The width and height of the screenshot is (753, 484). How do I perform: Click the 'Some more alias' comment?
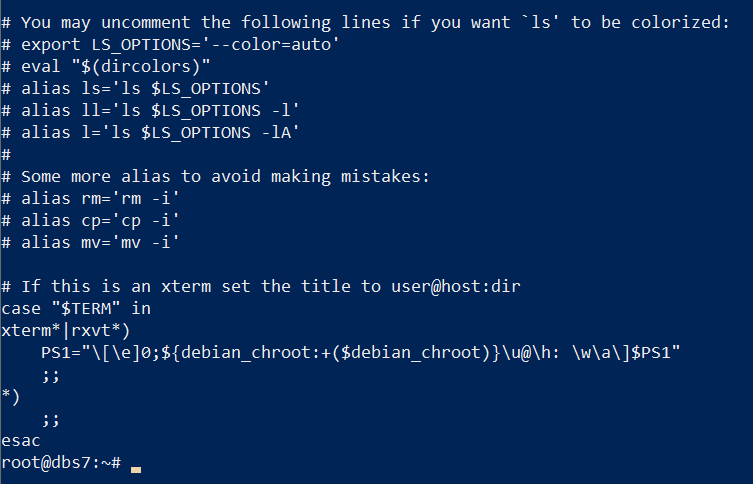pyautogui.click(x=215, y=177)
